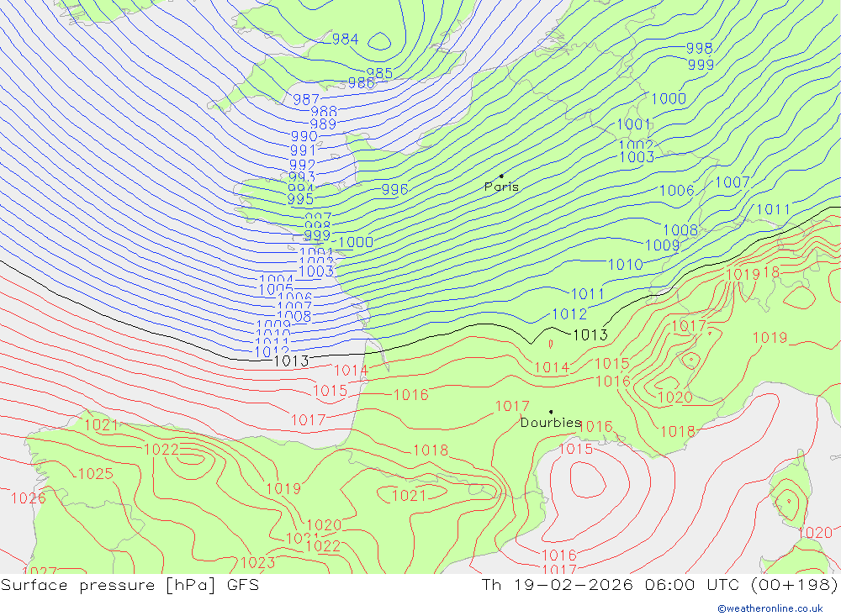Screen dimensions: 841x616
Task: Click the 984 low pressure label
Action: point(345,39)
